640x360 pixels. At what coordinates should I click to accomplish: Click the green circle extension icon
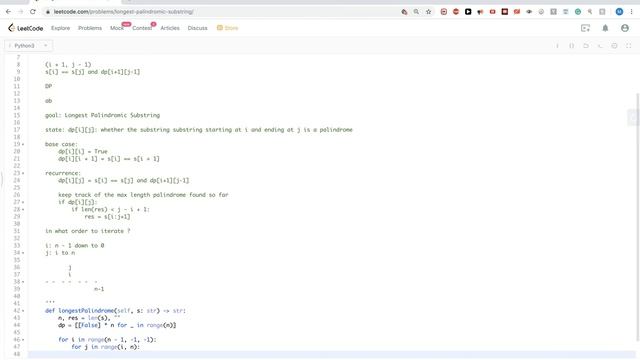[x=578, y=12]
